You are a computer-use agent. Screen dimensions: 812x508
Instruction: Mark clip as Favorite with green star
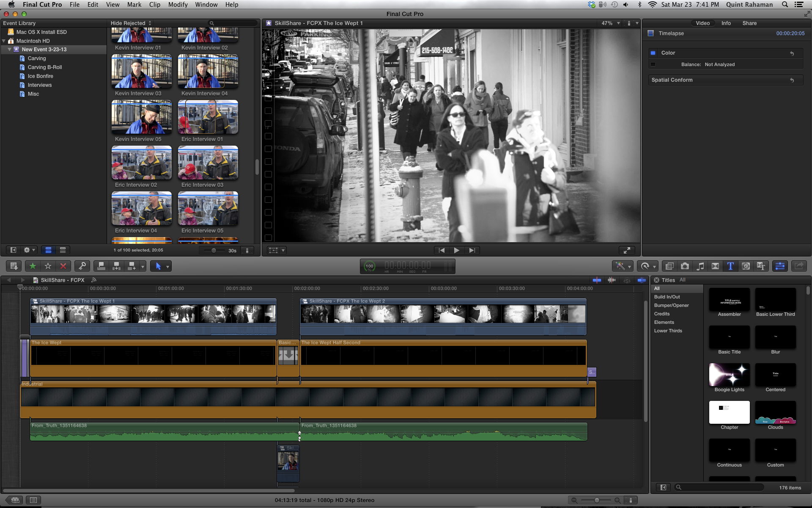point(33,266)
